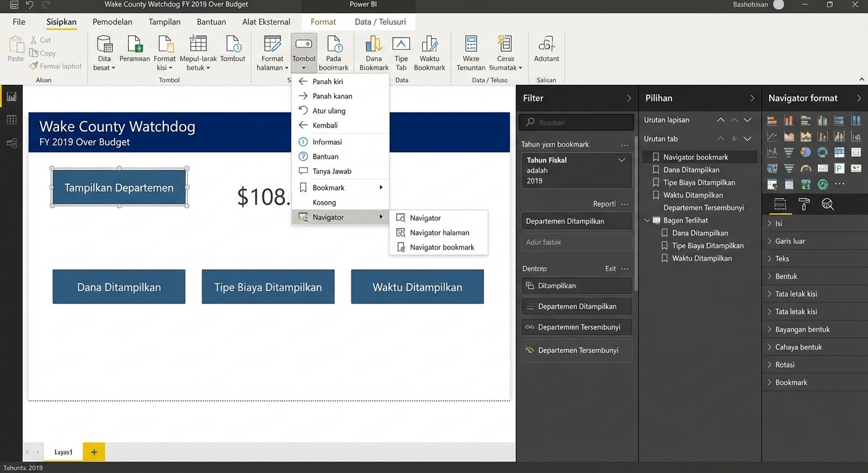The image size is (868, 473).
Task: Select Panah kanan from the menu
Action: coord(332,96)
